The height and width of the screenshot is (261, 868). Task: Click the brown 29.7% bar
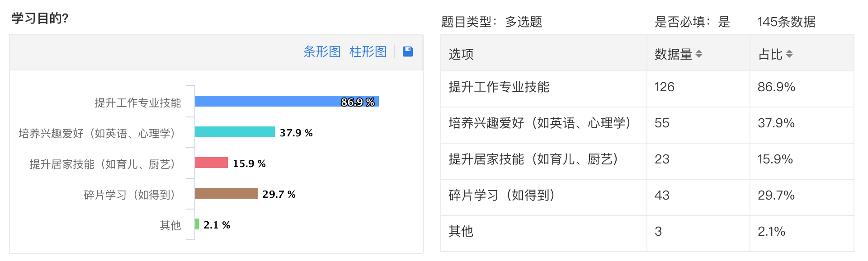pyautogui.click(x=226, y=193)
